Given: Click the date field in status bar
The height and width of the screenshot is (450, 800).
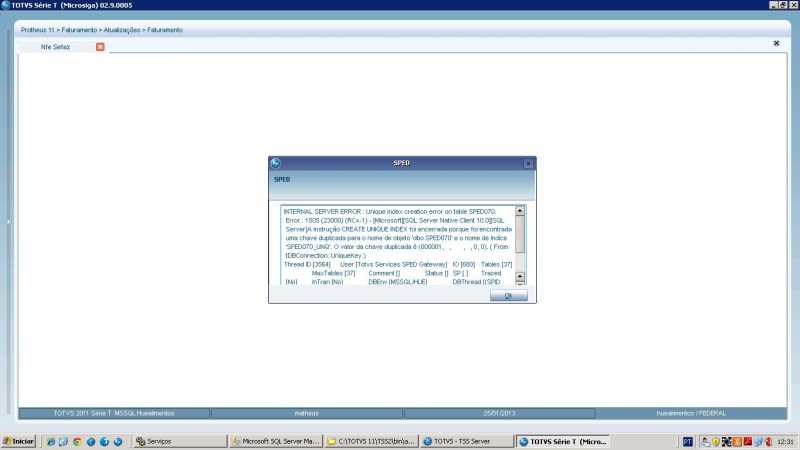Looking at the screenshot, I should (499, 413).
